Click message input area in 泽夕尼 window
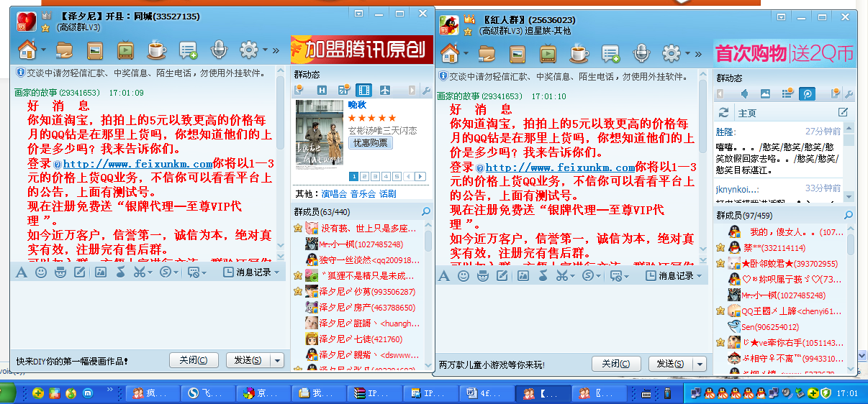 147,313
